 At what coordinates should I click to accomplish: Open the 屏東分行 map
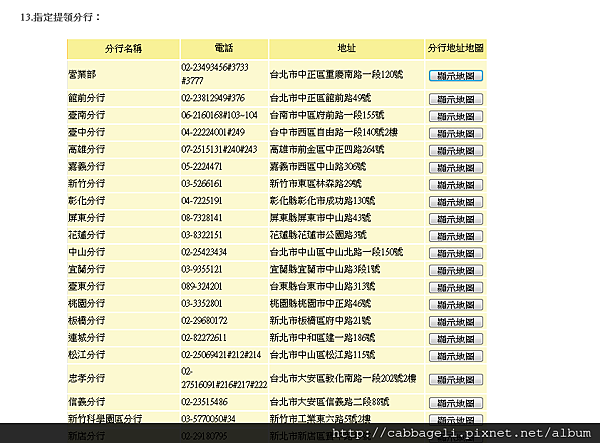[456, 219]
